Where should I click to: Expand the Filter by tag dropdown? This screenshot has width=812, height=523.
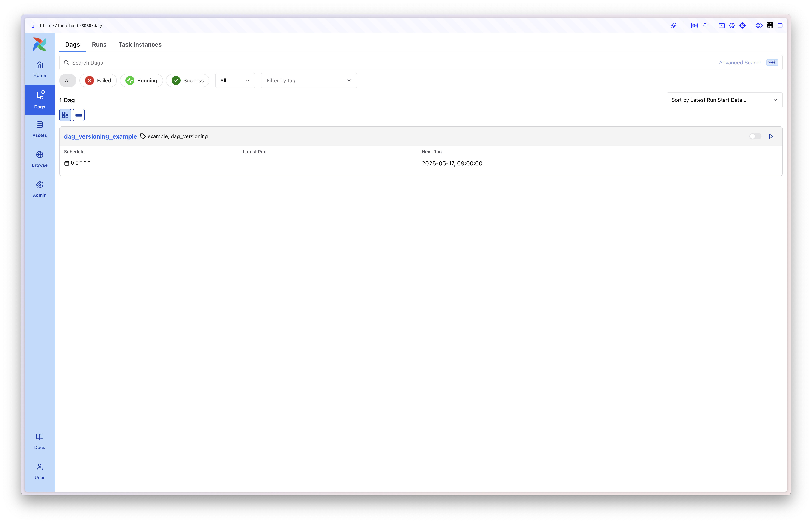click(308, 80)
